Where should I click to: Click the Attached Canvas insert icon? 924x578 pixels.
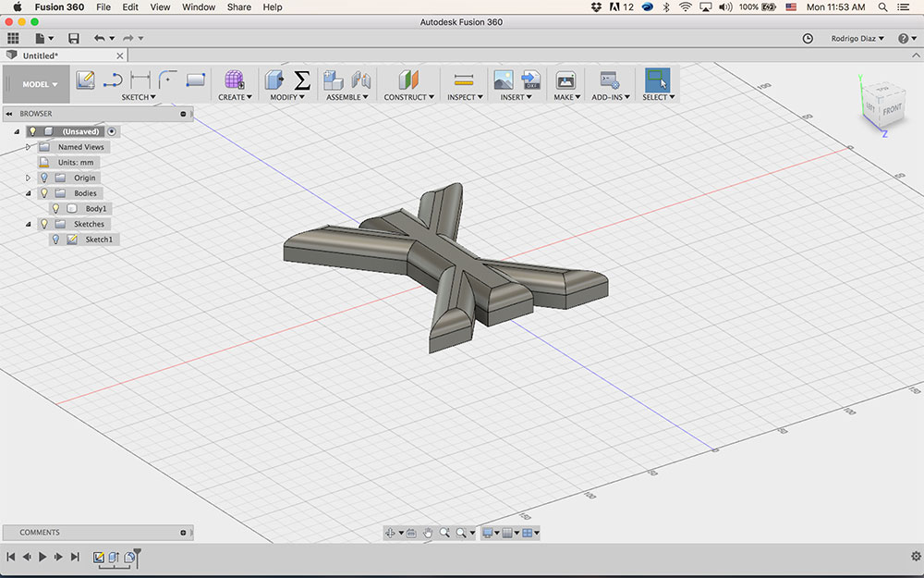tap(504, 80)
